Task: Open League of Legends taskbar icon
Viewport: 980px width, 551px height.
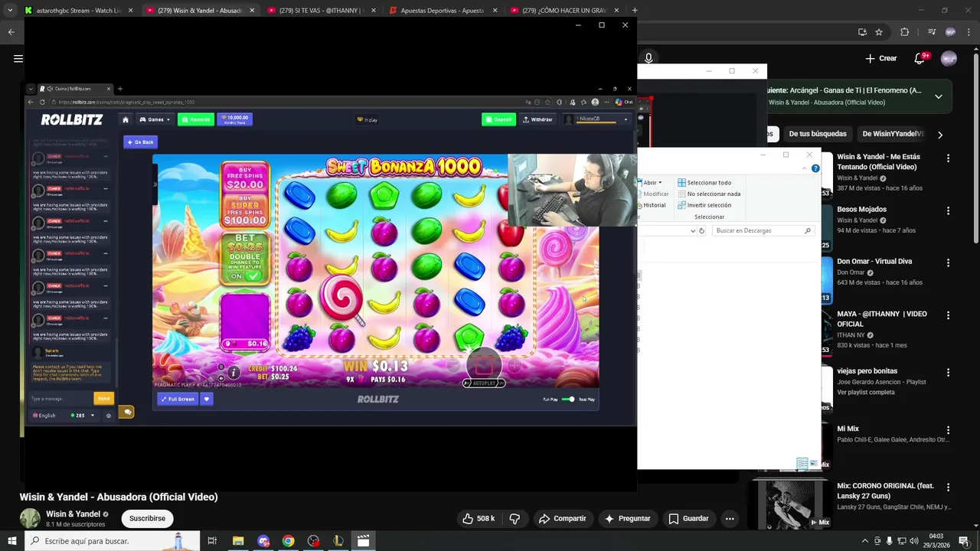Action: (x=338, y=541)
